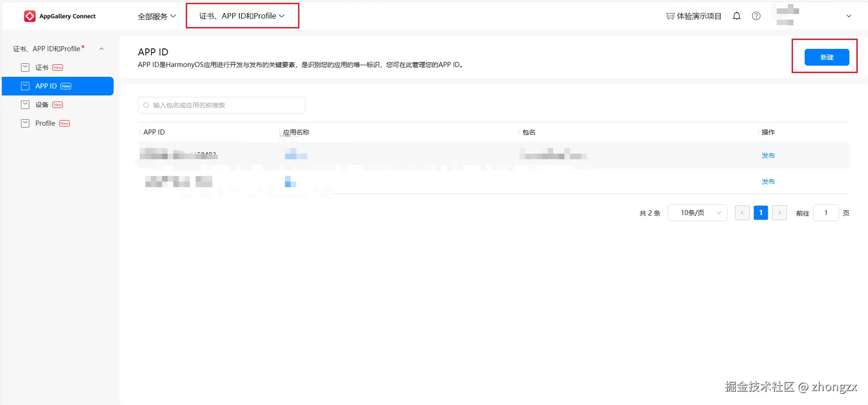The height and width of the screenshot is (405, 868).
Task: Open the 证书、APP ID和Profile top dropdown
Action: 242,16
